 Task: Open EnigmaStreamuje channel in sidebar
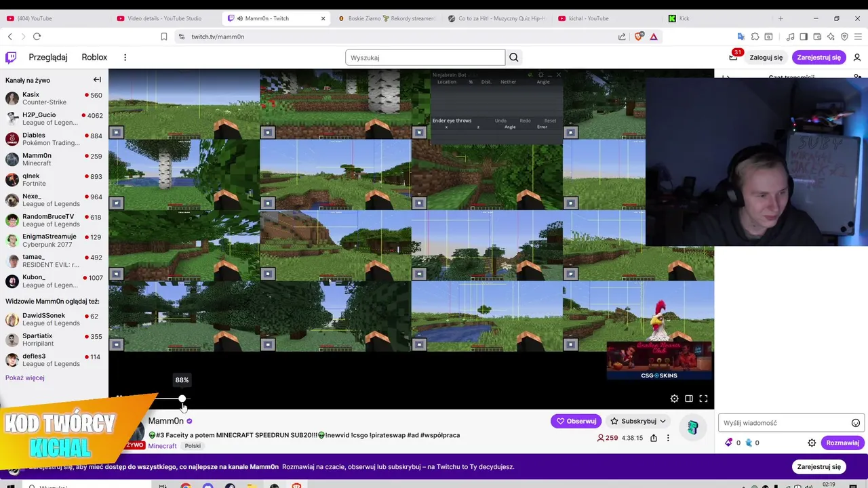coord(54,241)
